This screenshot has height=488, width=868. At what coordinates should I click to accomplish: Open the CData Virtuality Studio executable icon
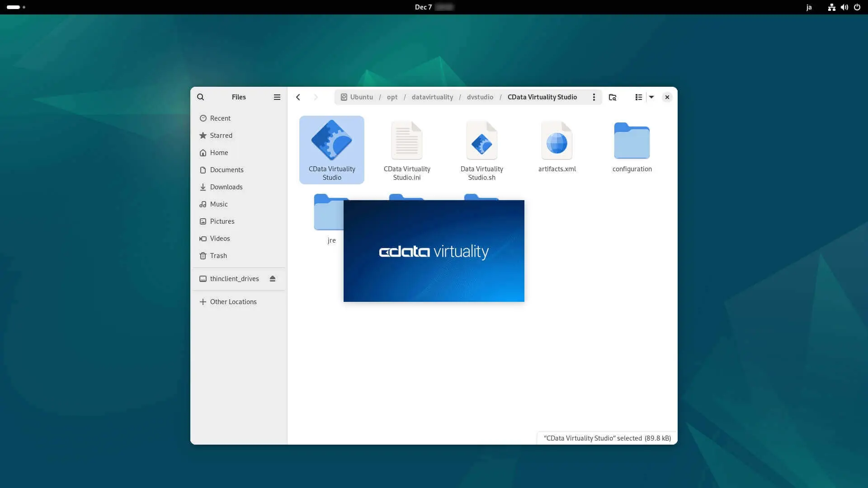(331, 141)
